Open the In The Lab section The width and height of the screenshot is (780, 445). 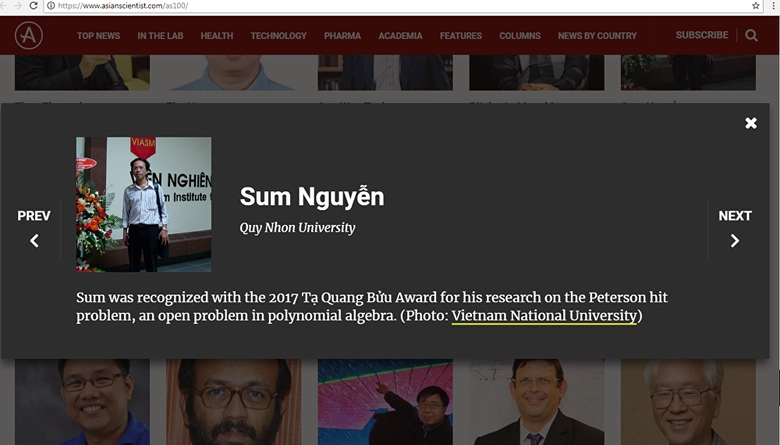tap(160, 36)
